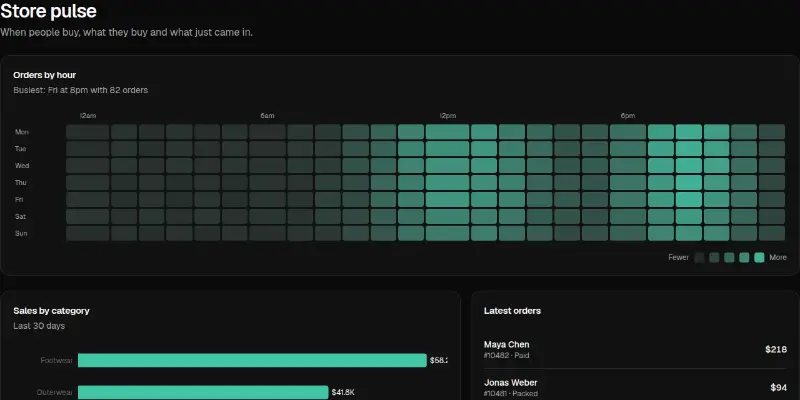The height and width of the screenshot is (400, 800).
Task: Click the 12pm hour label
Action: [447, 116]
